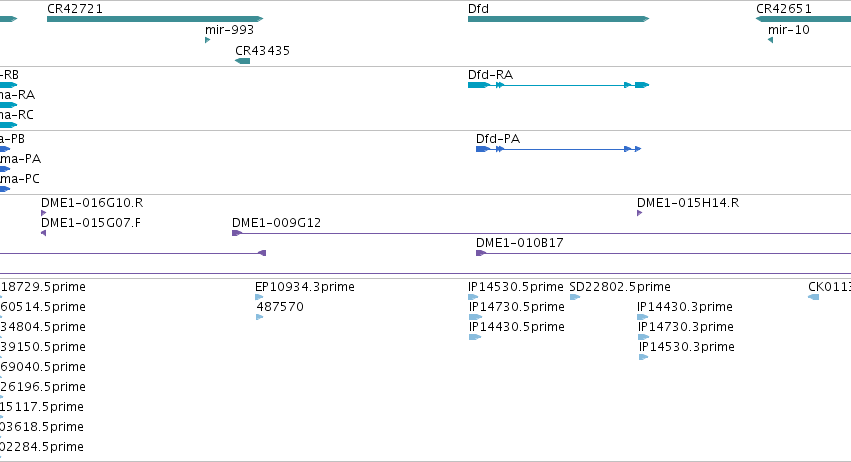Click the 18729.5prime EST label

point(43,287)
